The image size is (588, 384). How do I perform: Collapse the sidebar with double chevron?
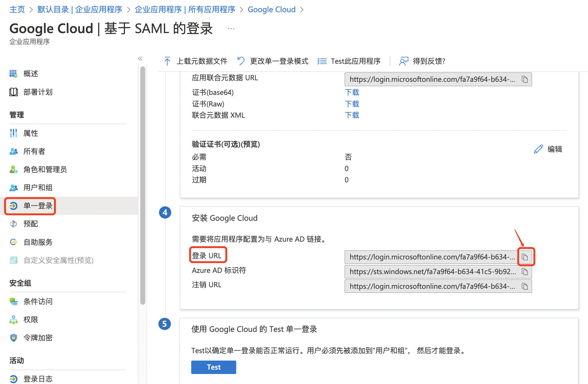[x=140, y=58]
